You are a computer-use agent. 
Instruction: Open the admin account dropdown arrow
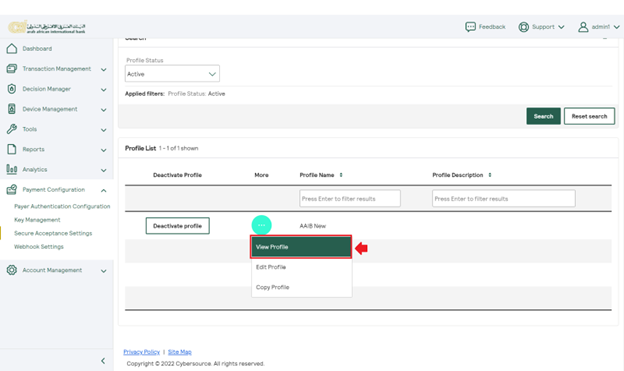click(616, 27)
